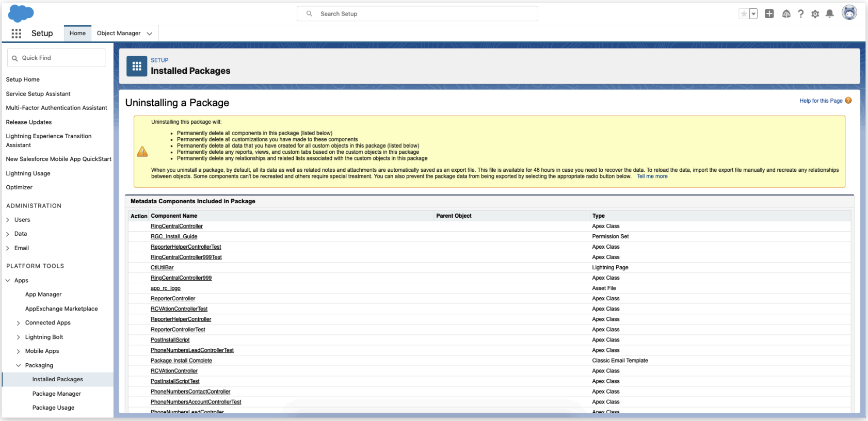868x421 pixels.
Task: Open PhoneNumbersContactController component link
Action: pos(190,392)
